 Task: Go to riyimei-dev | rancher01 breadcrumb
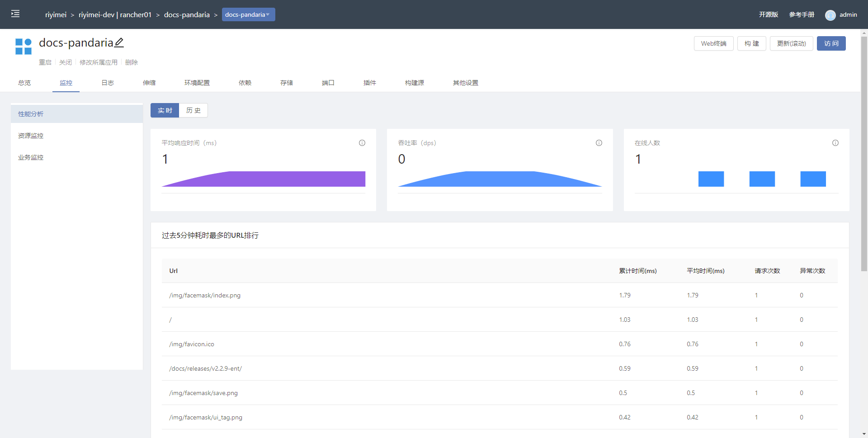(x=115, y=14)
